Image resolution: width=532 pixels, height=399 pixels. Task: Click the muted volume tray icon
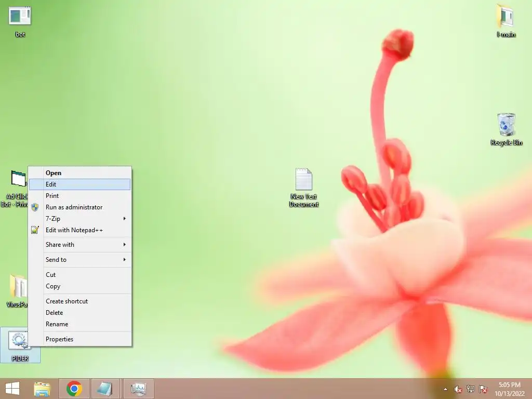click(x=458, y=389)
